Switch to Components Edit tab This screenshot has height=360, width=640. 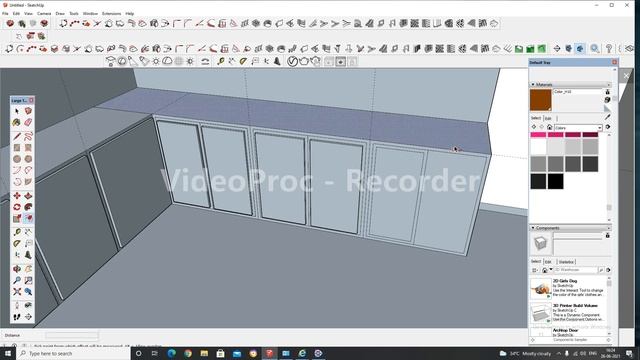click(548, 262)
